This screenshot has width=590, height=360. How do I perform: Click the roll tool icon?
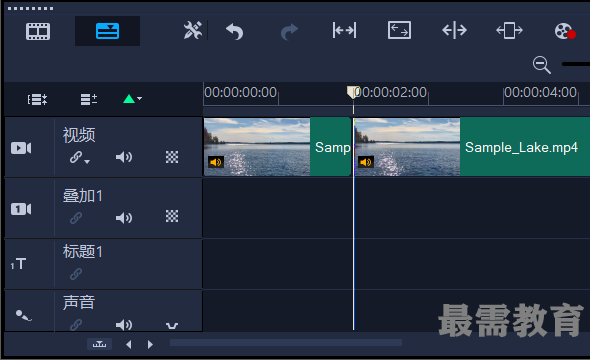pos(455,30)
